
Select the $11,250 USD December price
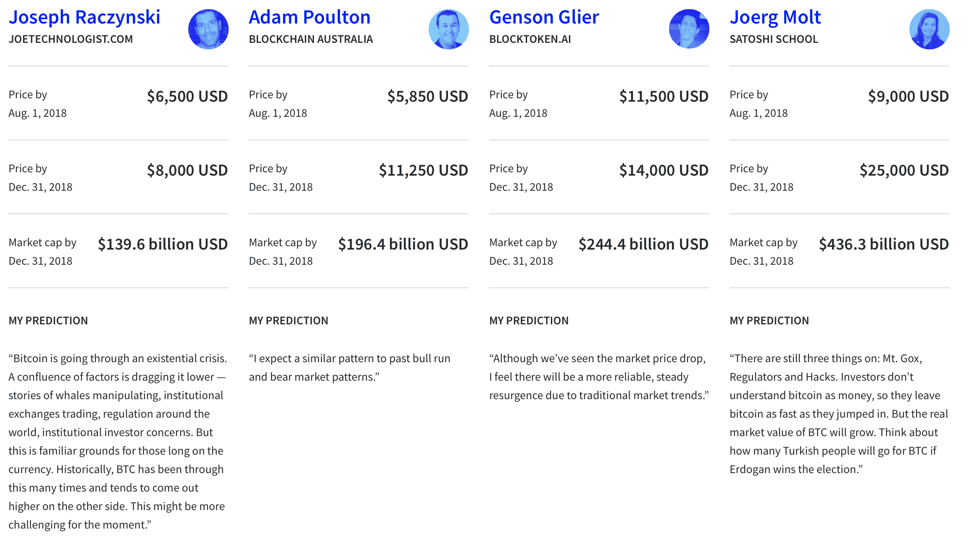click(424, 171)
